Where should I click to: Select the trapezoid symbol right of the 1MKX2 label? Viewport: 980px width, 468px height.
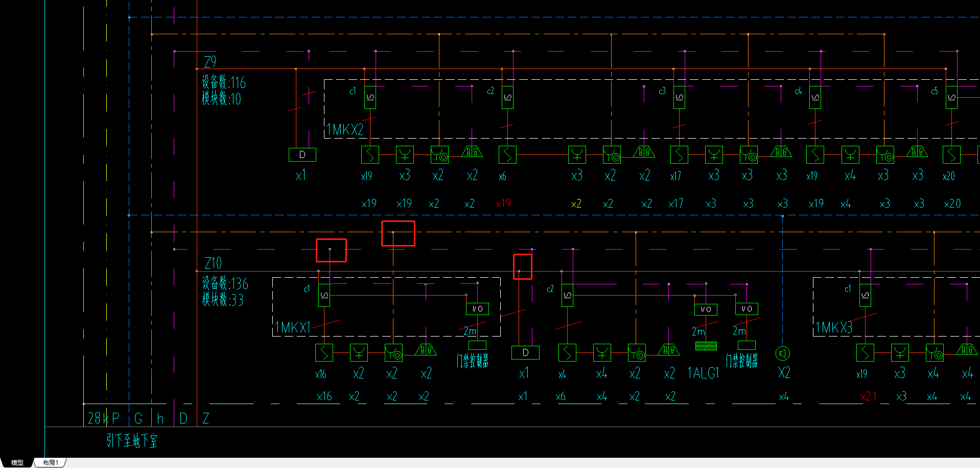(472, 151)
